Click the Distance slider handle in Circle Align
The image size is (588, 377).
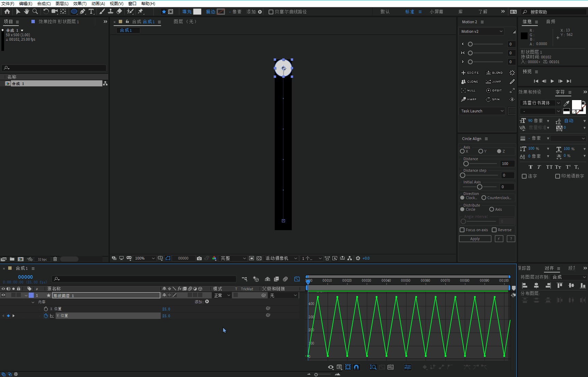(x=466, y=164)
